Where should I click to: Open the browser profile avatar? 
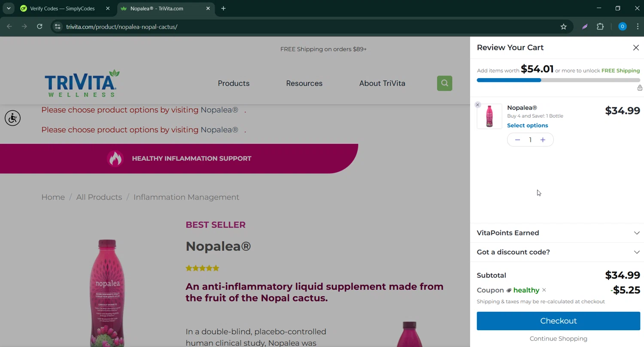tap(622, 27)
